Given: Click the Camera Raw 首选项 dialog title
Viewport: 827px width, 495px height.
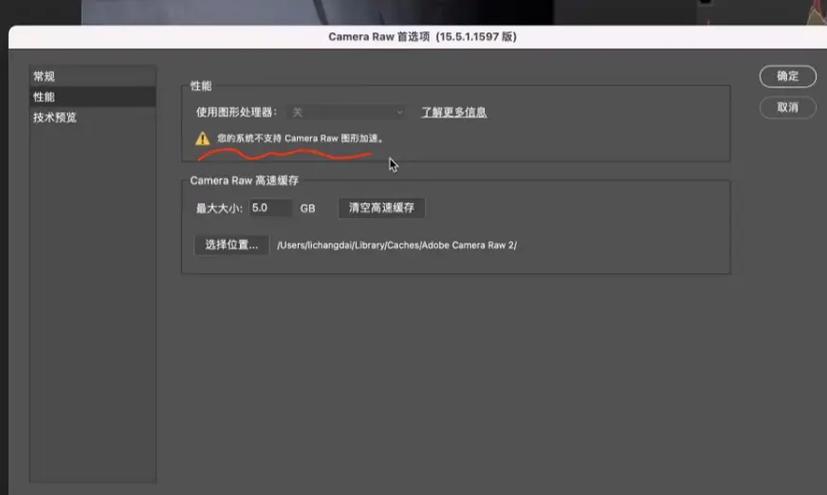Looking at the screenshot, I should pyautogui.click(x=422, y=37).
